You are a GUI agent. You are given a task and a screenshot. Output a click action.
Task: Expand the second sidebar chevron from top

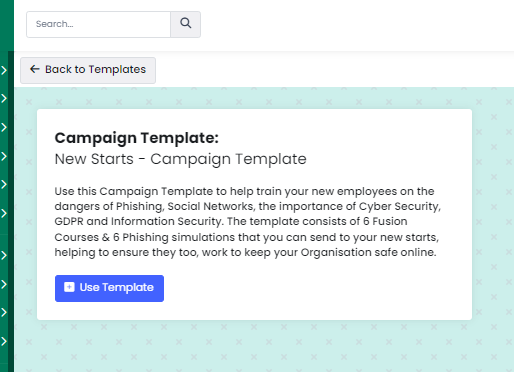pos(4,98)
